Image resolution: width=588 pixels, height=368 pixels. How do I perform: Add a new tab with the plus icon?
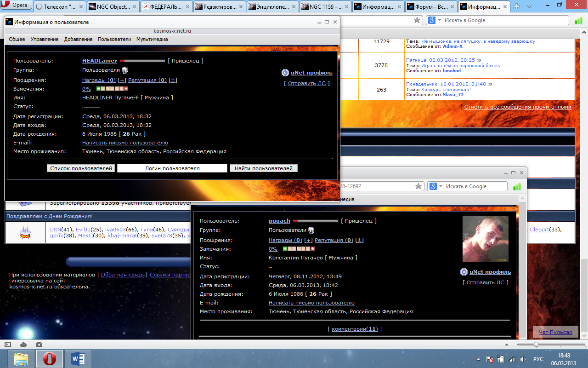[x=516, y=6]
